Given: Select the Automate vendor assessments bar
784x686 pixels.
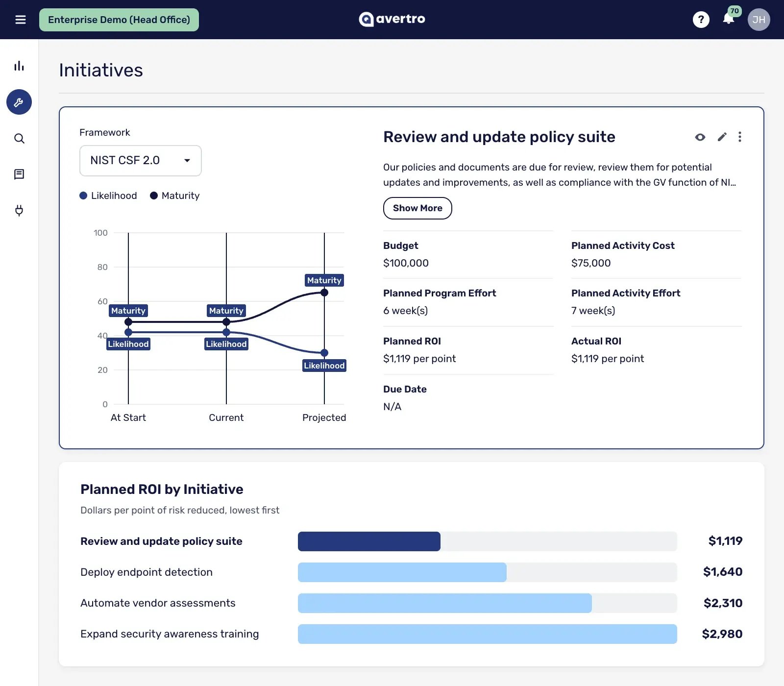Looking at the screenshot, I should pos(445,603).
